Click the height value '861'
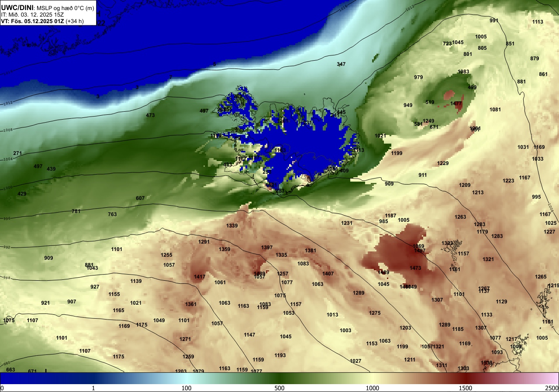This screenshot has height=392, width=559. click(x=543, y=74)
